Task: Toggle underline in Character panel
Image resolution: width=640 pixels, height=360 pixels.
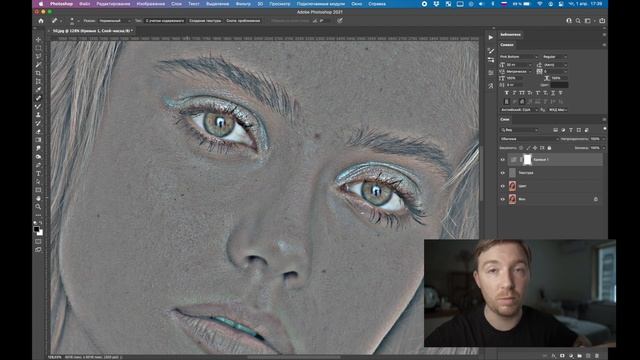Action: [x=553, y=93]
